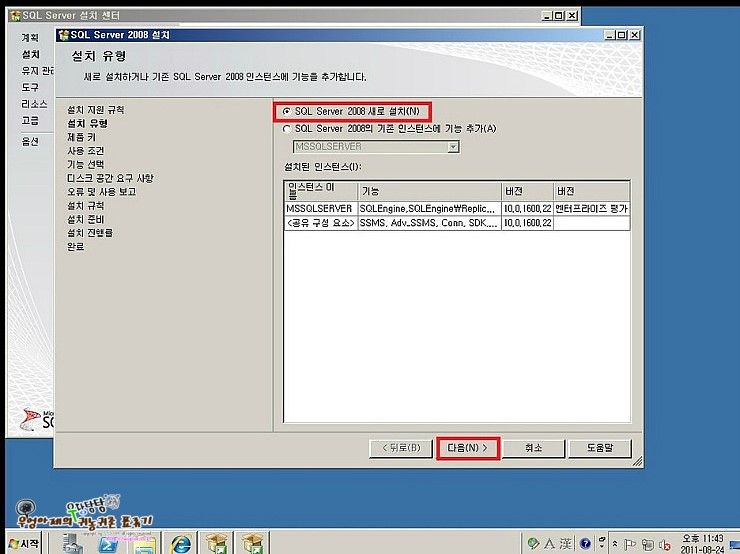Open 옵션 in SQL Server 설치 센터 sidebar
The width and height of the screenshot is (740, 554).
pos(30,141)
